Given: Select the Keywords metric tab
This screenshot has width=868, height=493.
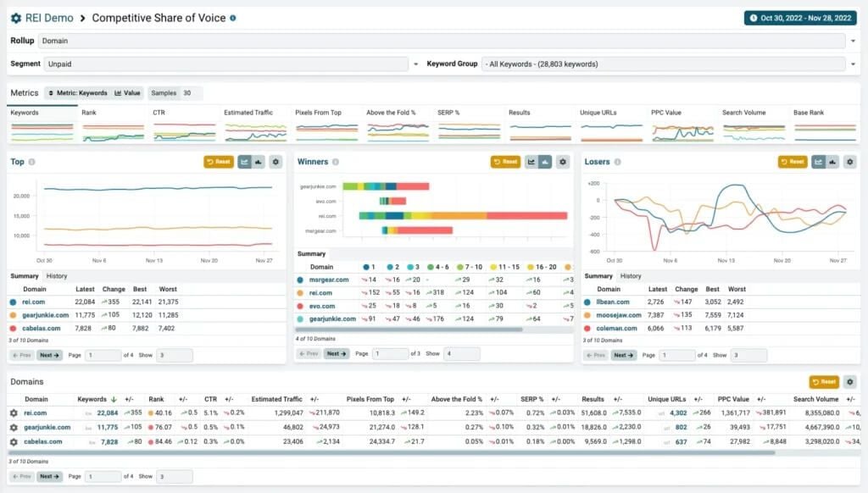Looking at the screenshot, I should [x=42, y=124].
